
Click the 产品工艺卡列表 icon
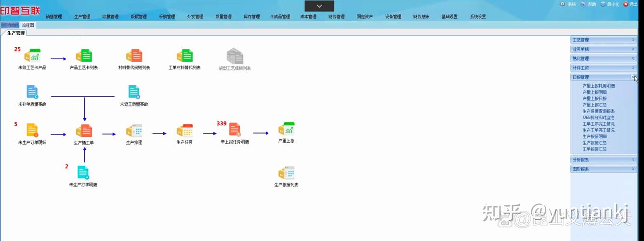tap(84, 56)
